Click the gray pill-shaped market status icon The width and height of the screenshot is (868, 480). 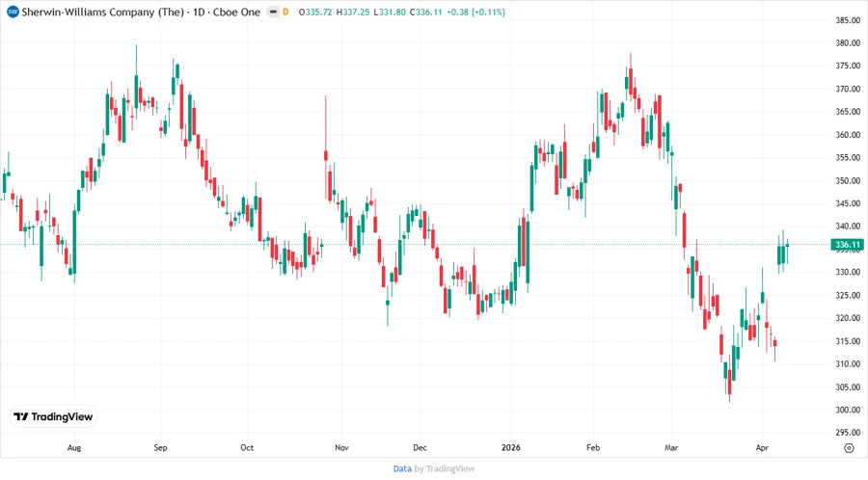[x=273, y=12]
